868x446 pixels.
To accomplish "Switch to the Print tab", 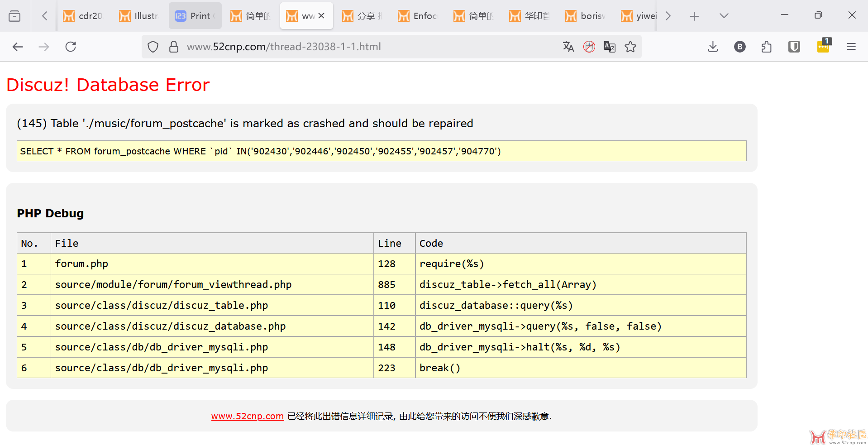I will tap(196, 16).
